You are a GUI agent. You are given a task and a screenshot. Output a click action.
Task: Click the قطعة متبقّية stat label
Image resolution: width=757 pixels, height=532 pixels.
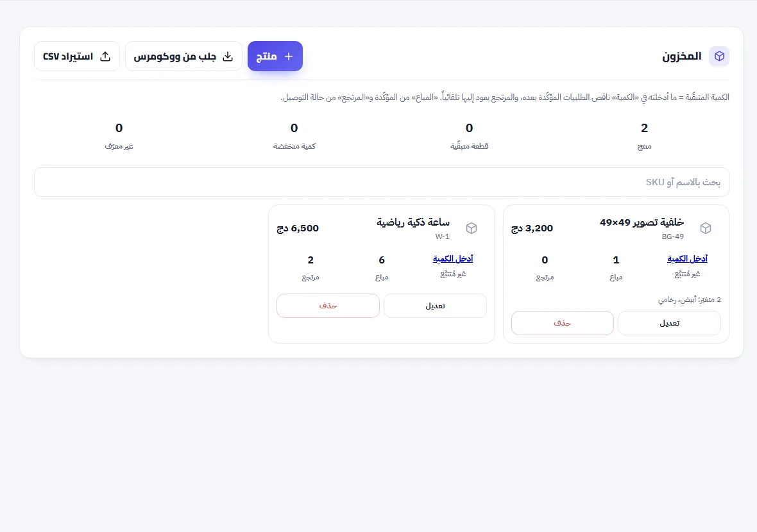pyautogui.click(x=469, y=146)
